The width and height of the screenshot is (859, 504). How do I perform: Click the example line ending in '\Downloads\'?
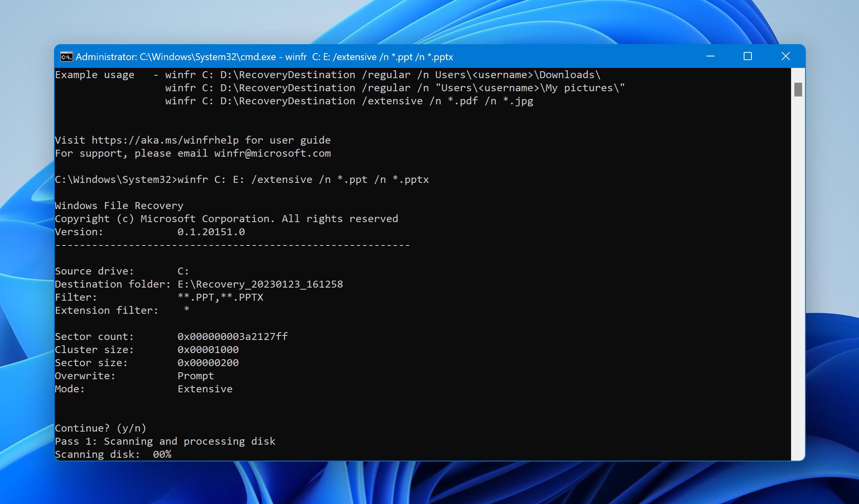pos(383,75)
